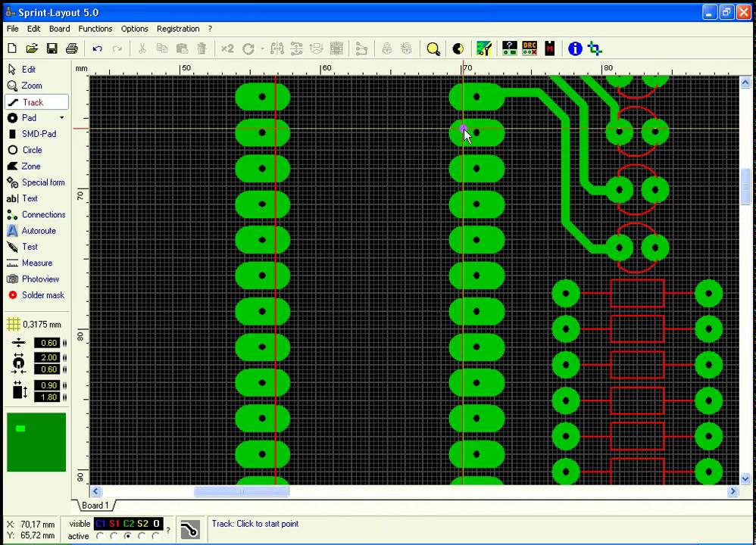756x545 pixels.
Task: Set O layer as active
Action: tap(156, 536)
